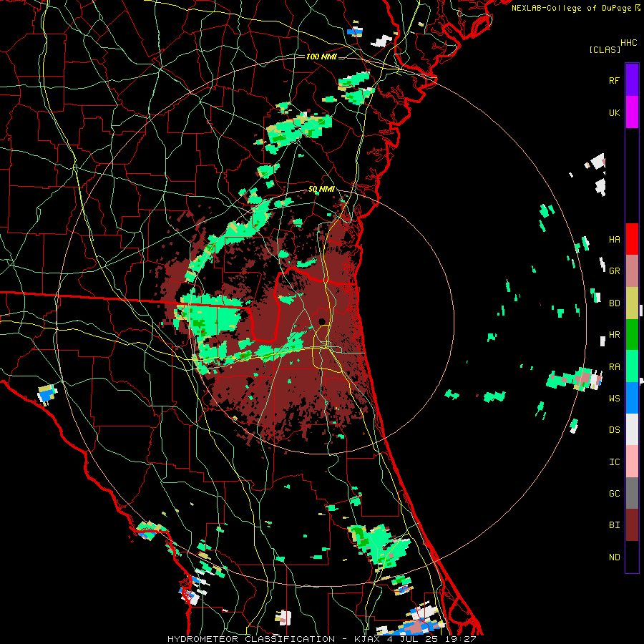Viewport: 644px width, 644px height.
Task: Click the black radar site dot at KJAX center
Action: (321, 321)
